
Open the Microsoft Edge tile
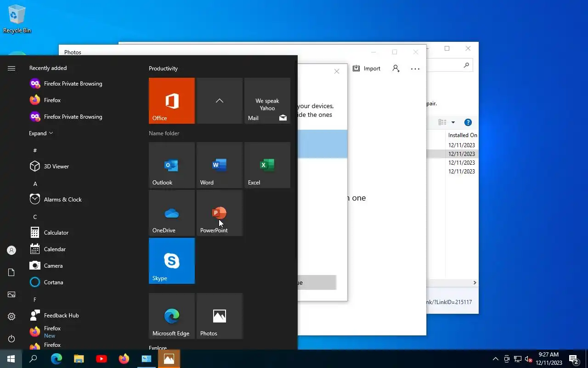(172, 316)
